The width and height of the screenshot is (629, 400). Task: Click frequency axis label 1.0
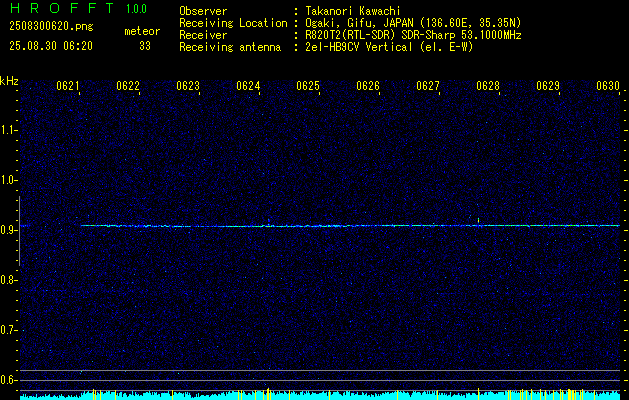pyautogui.click(x=8, y=181)
